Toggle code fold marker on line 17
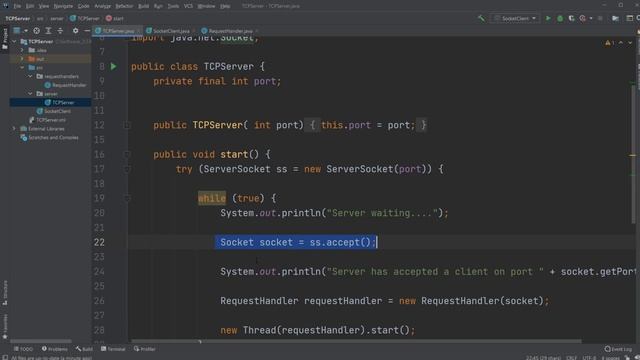The image size is (640, 360). click(x=127, y=169)
